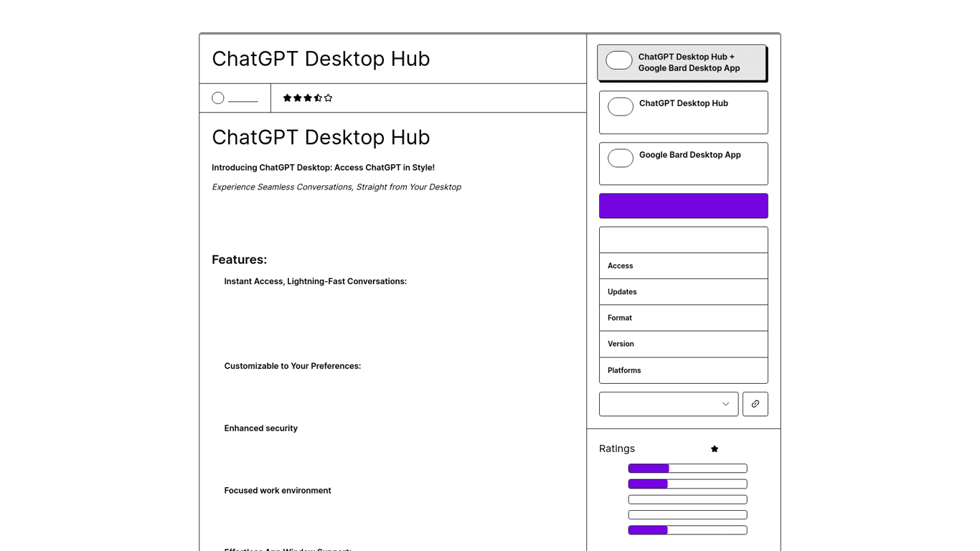This screenshot has height=551, width=980.
Task: Click the empty field above the Access list
Action: coord(683,239)
